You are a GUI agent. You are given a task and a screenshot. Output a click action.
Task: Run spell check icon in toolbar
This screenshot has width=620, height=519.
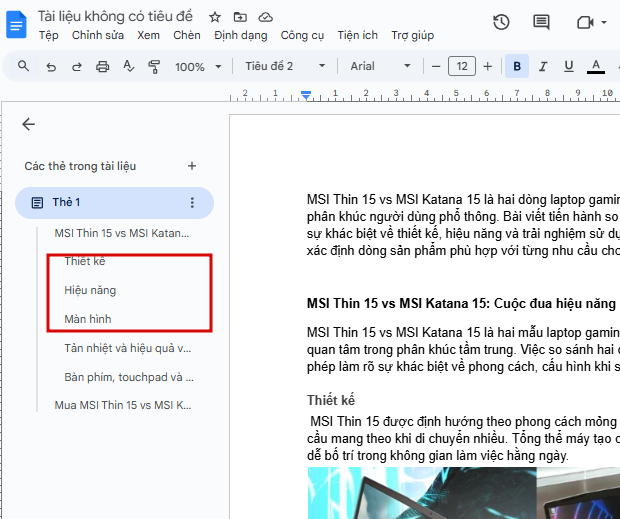point(128,66)
